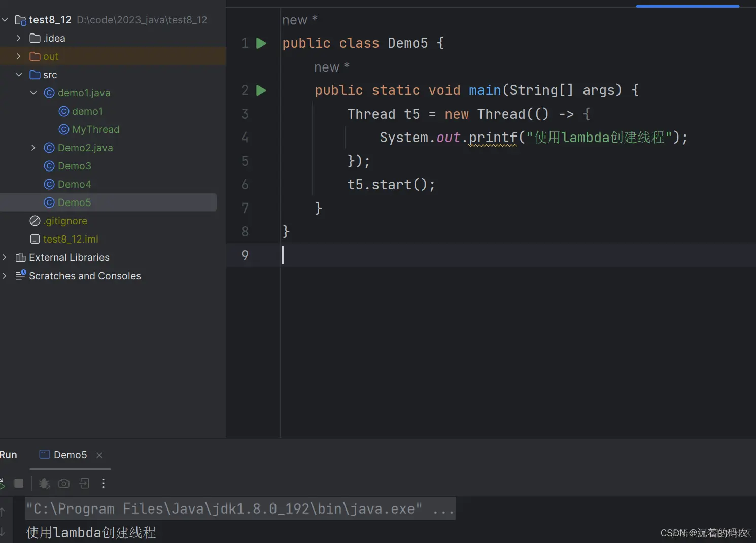Click line number 9 in gutter
Image resolution: width=756 pixels, height=543 pixels.
click(x=245, y=255)
